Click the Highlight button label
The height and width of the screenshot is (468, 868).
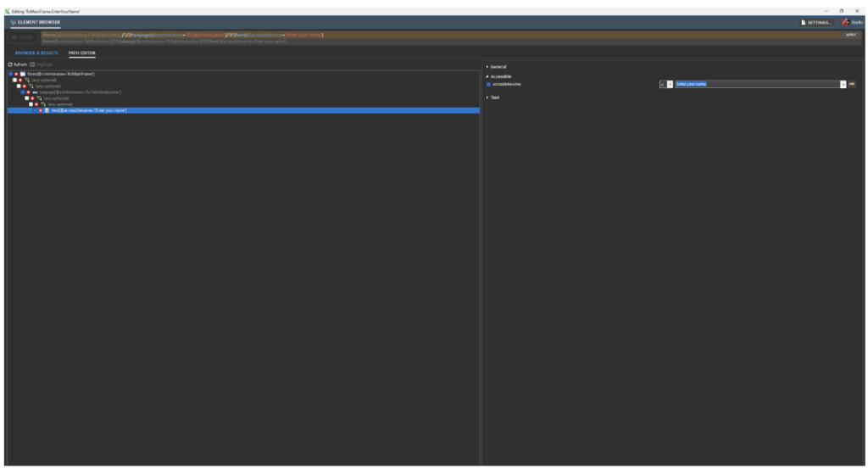[x=44, y=64]
